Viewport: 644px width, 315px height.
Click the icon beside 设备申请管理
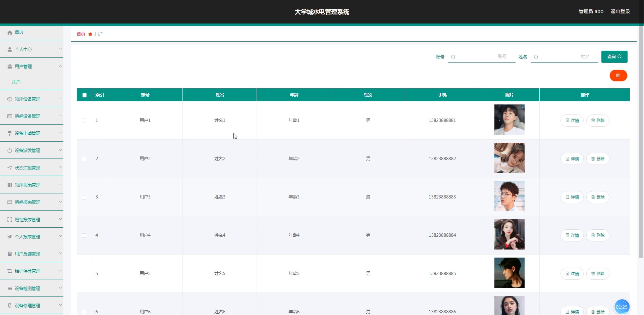click(10, 133)
